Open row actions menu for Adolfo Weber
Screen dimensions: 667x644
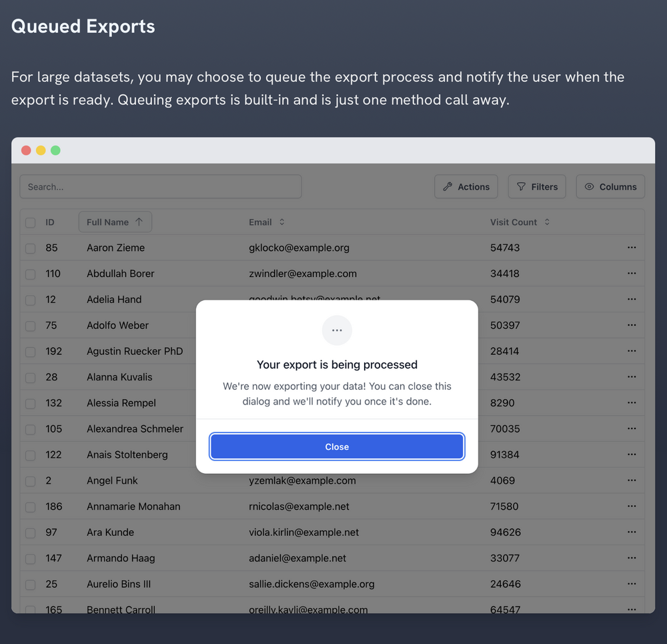click(631, 325)
